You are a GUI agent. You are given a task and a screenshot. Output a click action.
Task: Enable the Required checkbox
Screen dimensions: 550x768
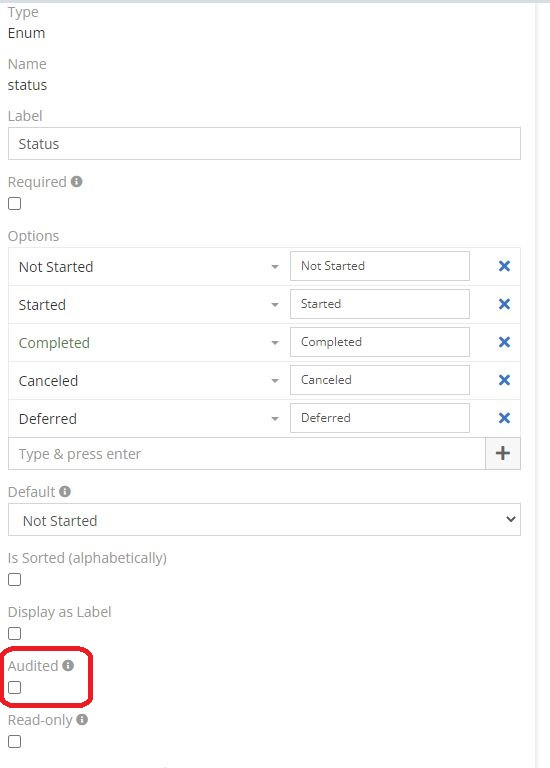click(15, 203)
